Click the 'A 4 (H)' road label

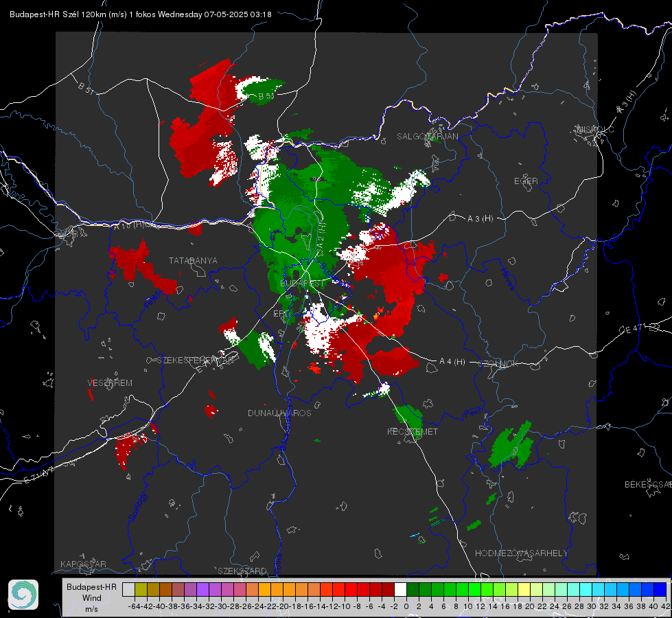(x=452, y=362)
